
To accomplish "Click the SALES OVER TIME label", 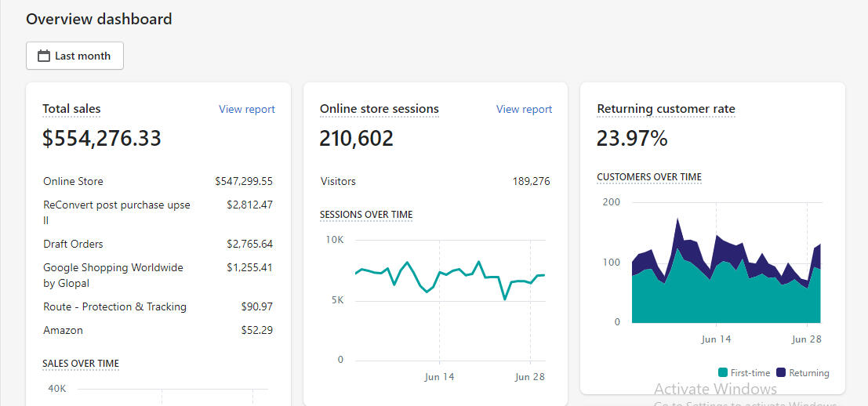I will tap(81, 364).
